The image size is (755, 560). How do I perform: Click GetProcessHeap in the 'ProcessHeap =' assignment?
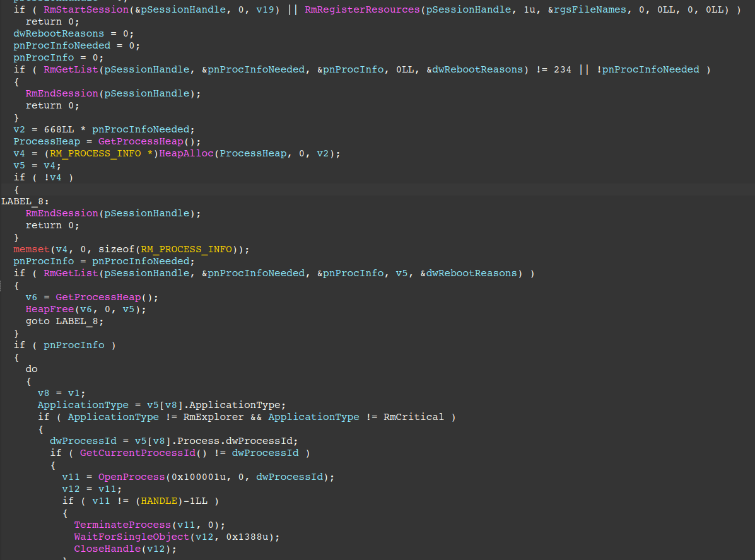141,141
